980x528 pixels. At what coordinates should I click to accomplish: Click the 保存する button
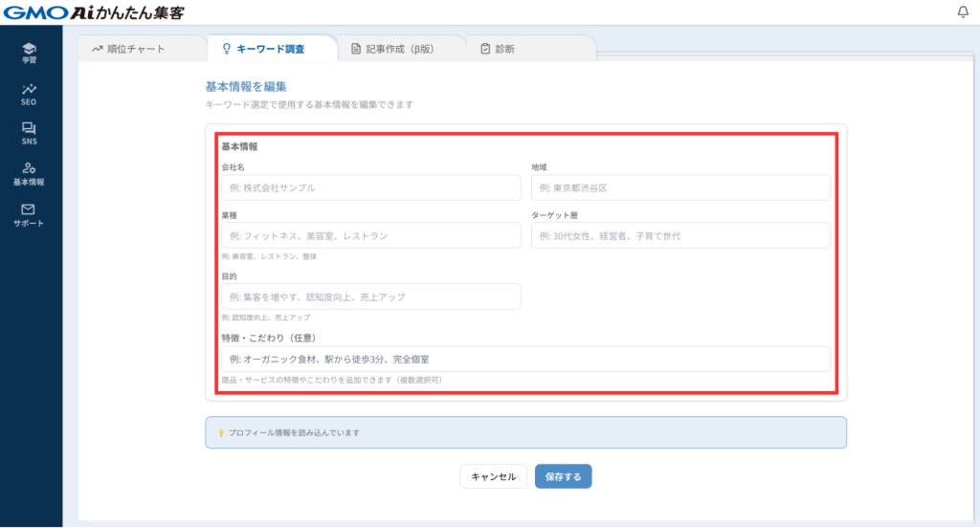click(563, 476)
